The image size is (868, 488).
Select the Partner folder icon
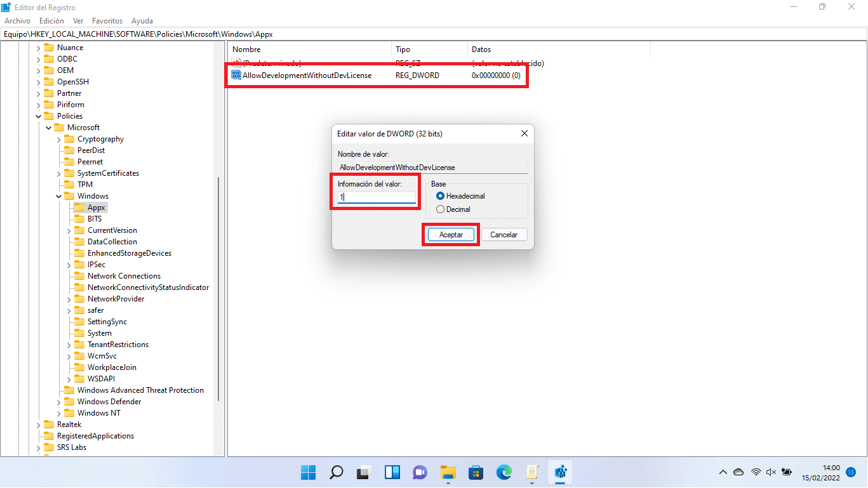[x=49, y=93]
